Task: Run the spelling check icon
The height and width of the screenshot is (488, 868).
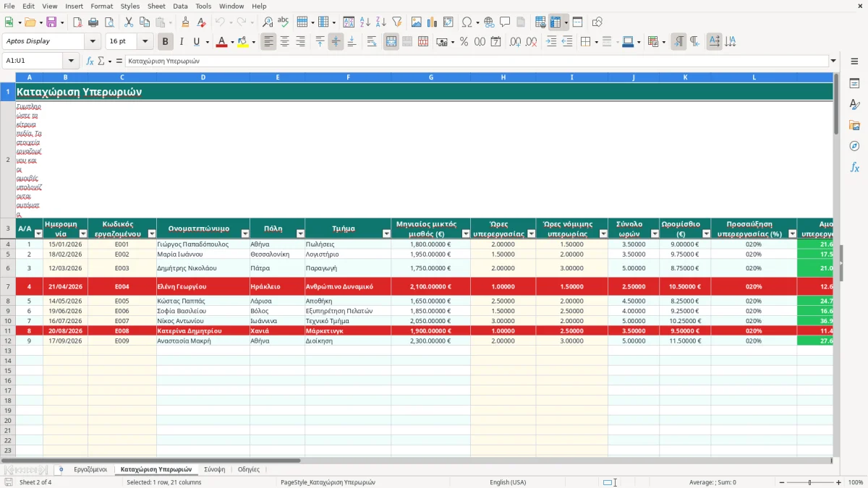Action: (x=284, y=22)
